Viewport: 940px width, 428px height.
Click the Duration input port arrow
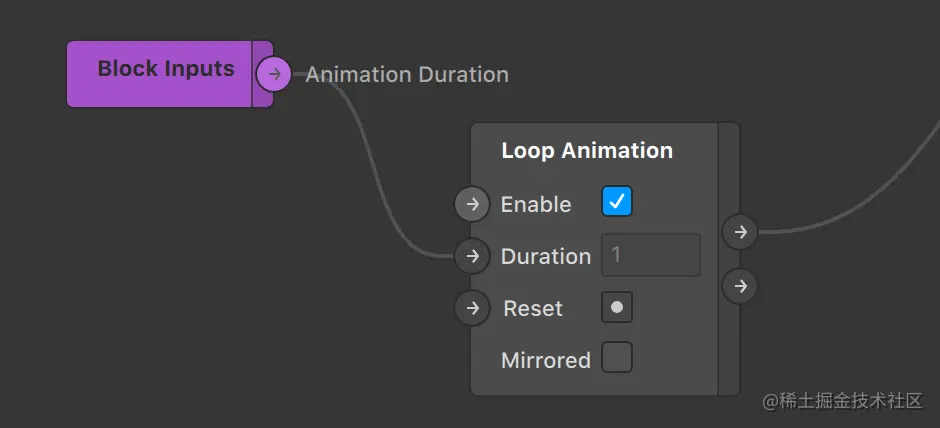coord(472,256)
